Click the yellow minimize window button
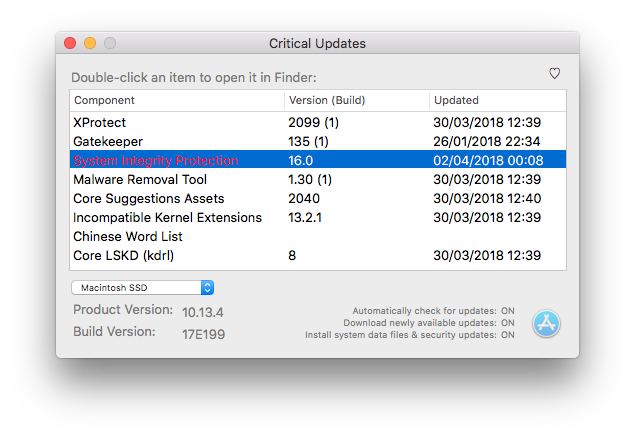635x438 pixels. (90, 43)
